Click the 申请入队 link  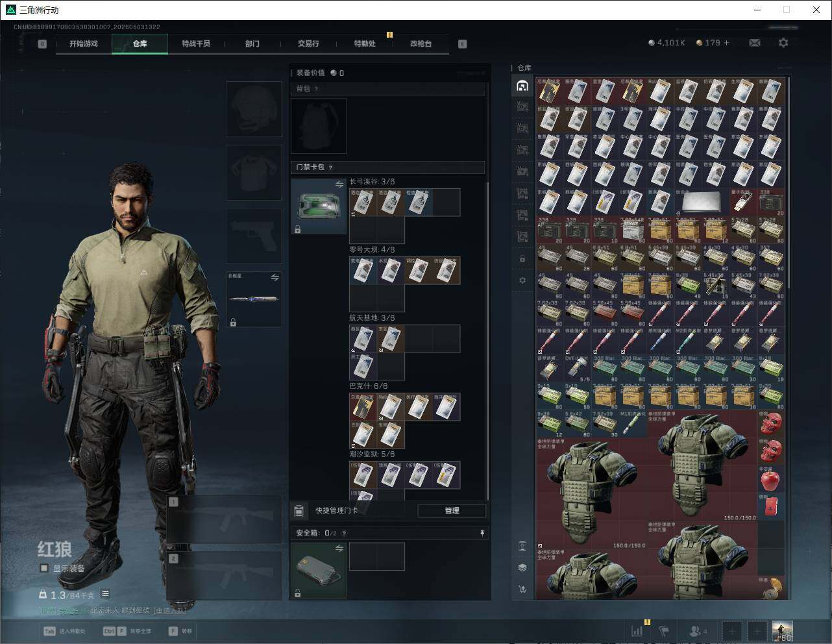pos(170,610)
